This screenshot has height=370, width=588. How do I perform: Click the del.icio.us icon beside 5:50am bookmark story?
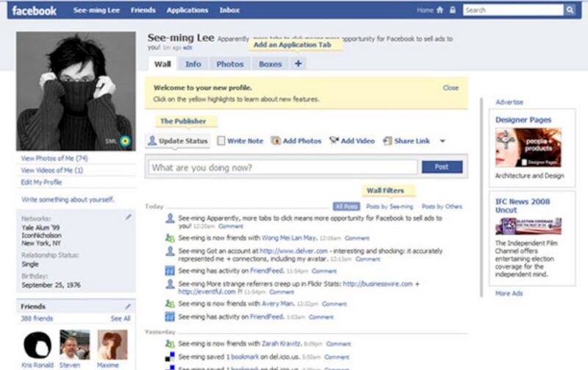(x=170, y=357)
